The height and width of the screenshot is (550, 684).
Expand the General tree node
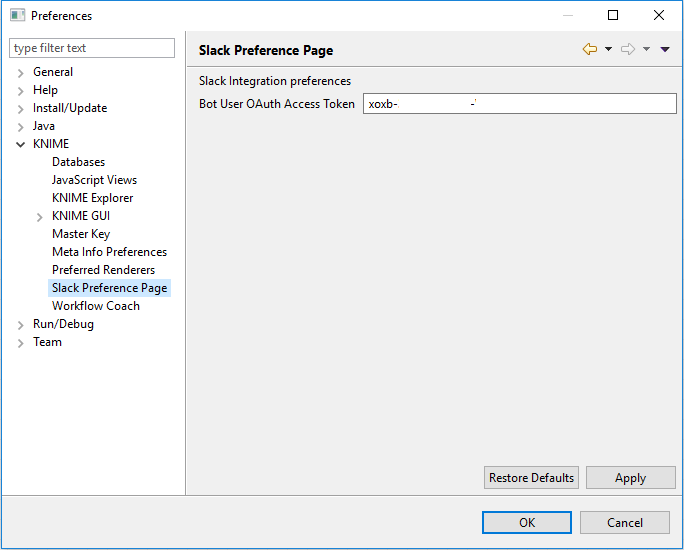tap(20, 73)
